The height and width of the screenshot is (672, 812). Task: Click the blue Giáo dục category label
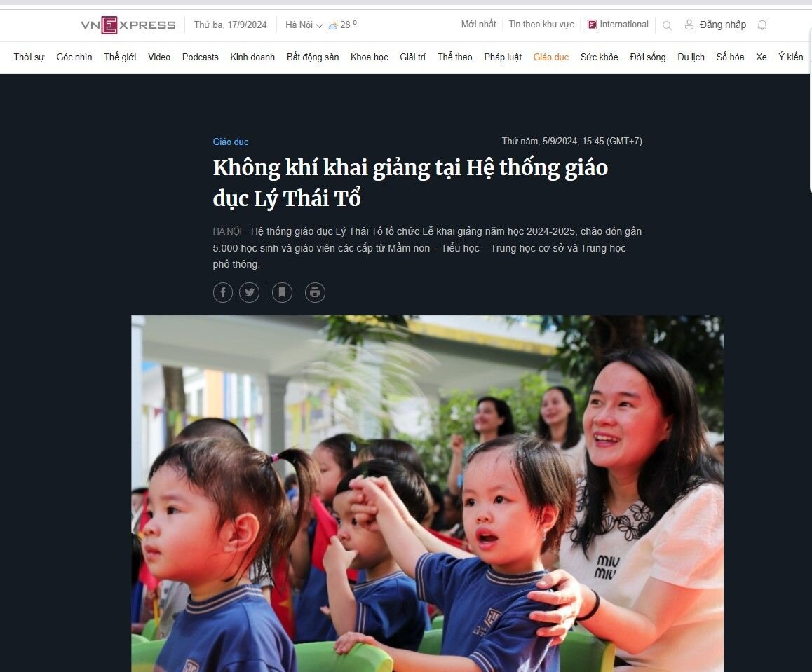click(231, 142)
